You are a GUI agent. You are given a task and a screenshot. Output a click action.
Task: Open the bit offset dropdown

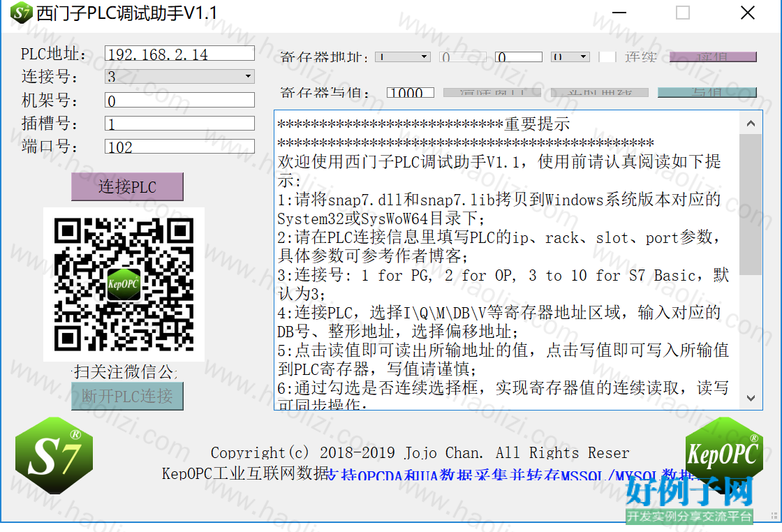click(x=570, y=57)
